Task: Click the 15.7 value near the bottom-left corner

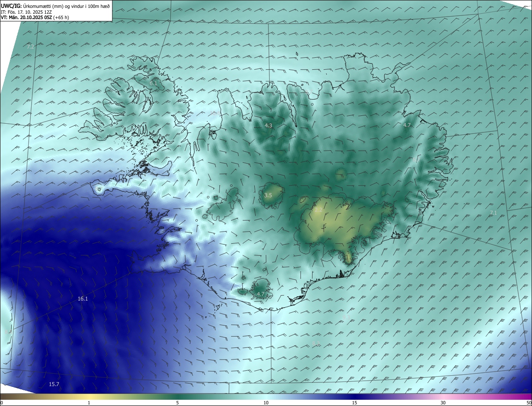Action: tap(54, 384)
